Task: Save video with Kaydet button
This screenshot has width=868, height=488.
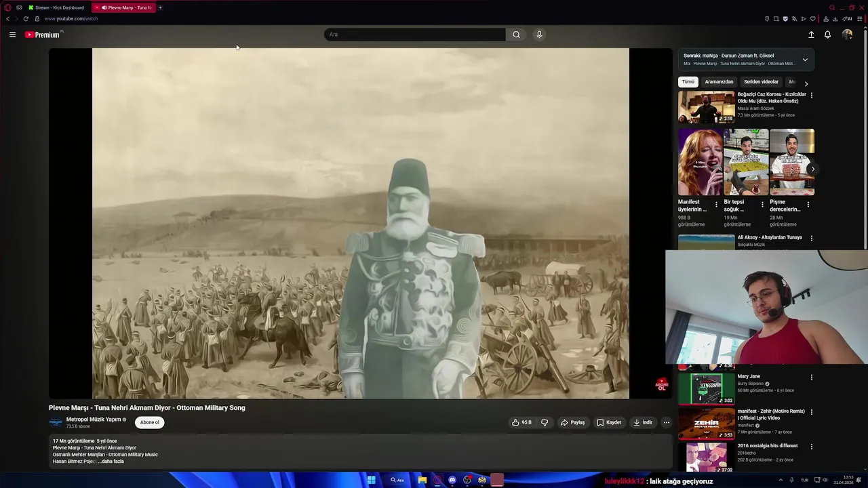Action: [x=609, y=422]
